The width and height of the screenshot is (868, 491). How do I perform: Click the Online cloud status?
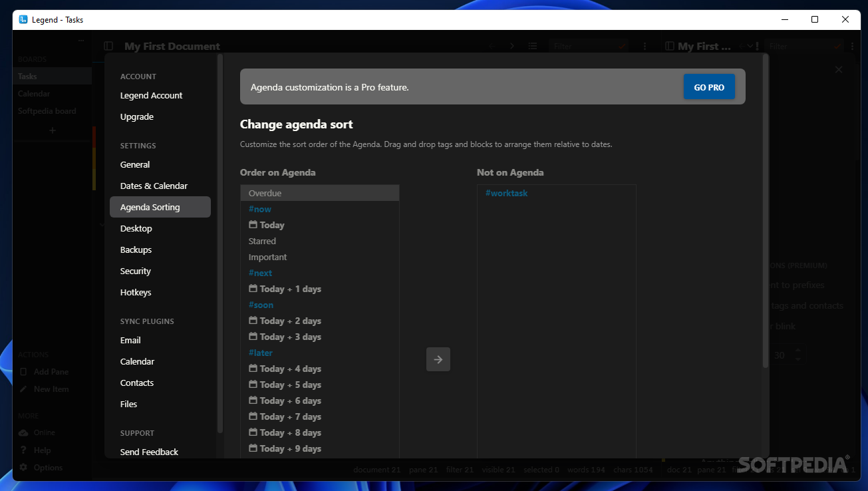pos(37,432)
